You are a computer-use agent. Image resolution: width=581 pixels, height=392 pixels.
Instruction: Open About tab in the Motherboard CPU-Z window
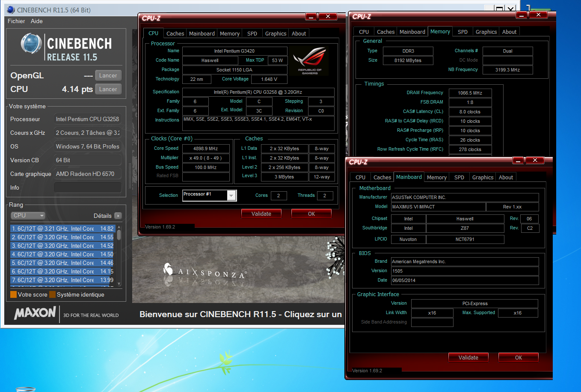(506, 177)
